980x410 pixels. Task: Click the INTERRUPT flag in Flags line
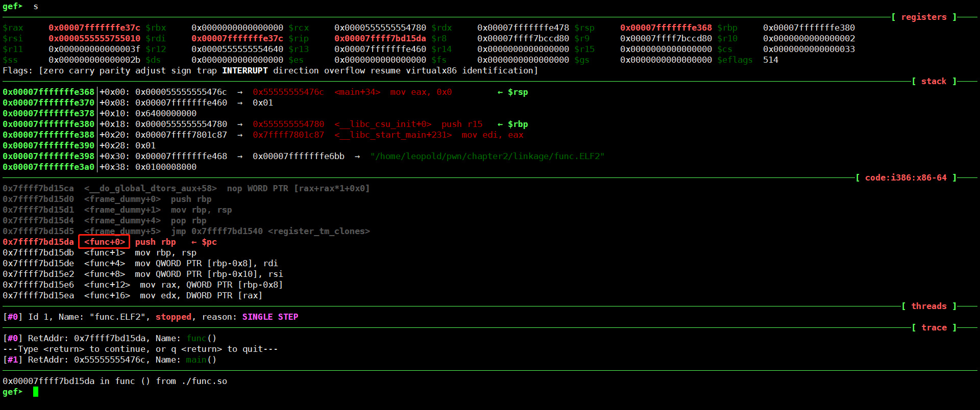tap(245, 70)
